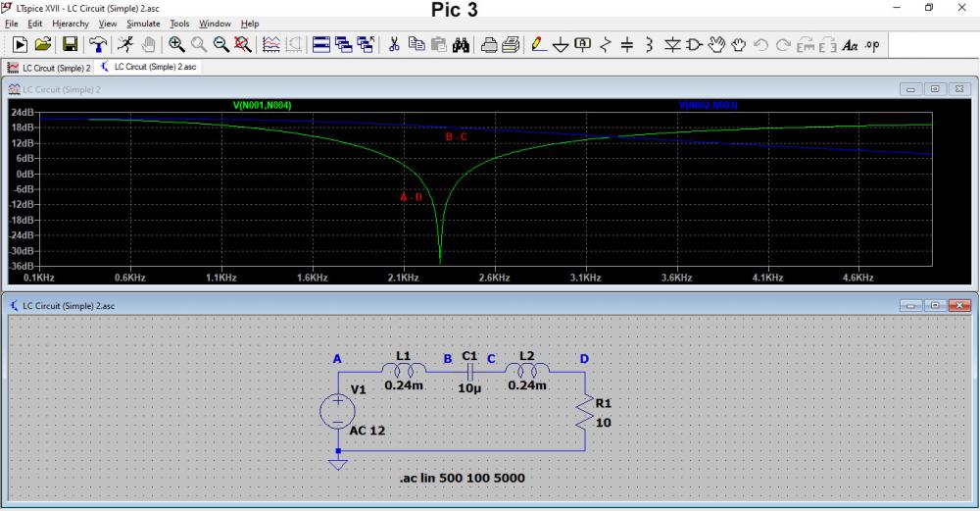Select the Draw wire pencil tool

[538, 44]
